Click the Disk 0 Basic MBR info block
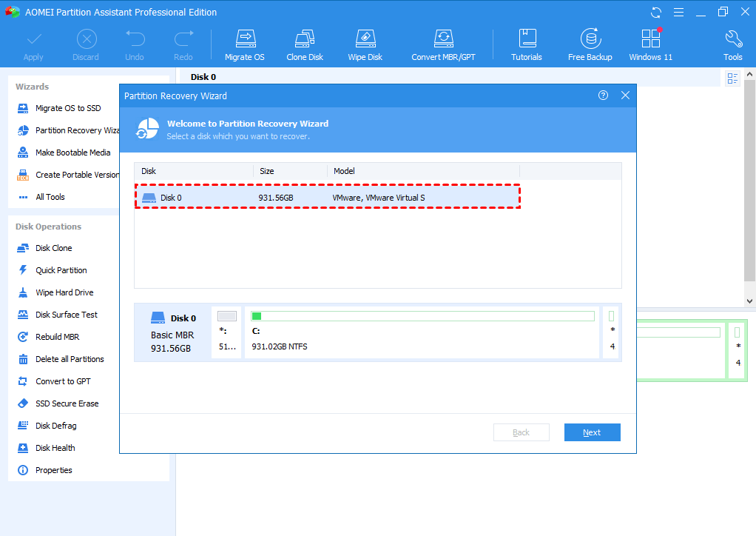This screenshot has width=756, height=536. click(x=173, y=332)
